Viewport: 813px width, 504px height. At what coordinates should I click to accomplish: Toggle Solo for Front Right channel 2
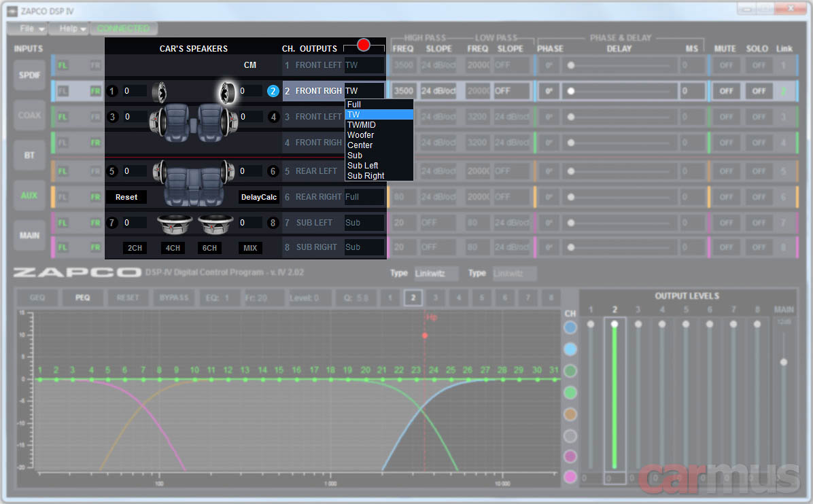[759, 91]
